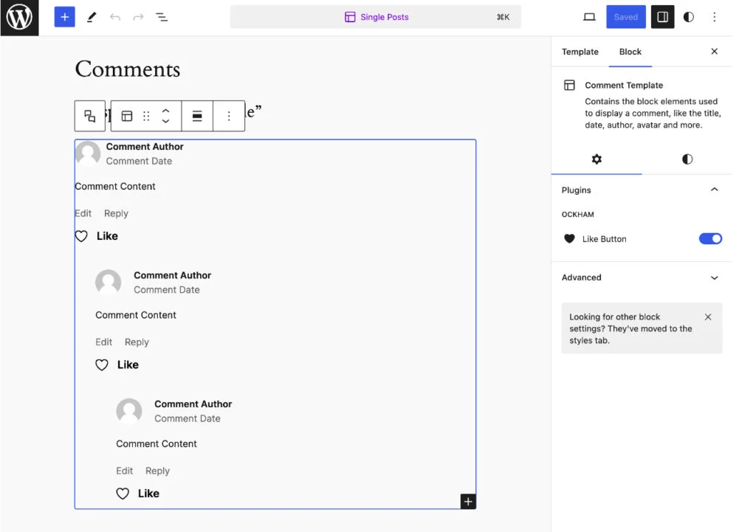Open the Document Overview list view
The width and height of the screenshot is (756, 532).
[162, 17]
